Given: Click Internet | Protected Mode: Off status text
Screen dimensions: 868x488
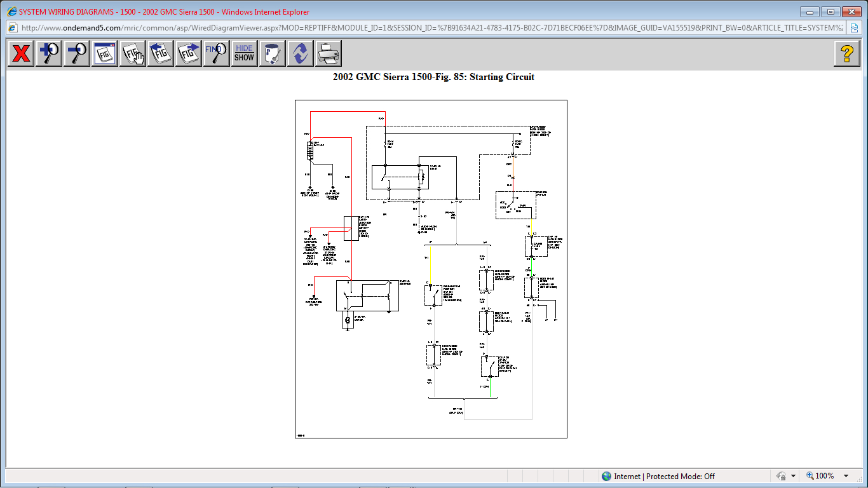Looking at the screenshot, I should tap(664, 476).
